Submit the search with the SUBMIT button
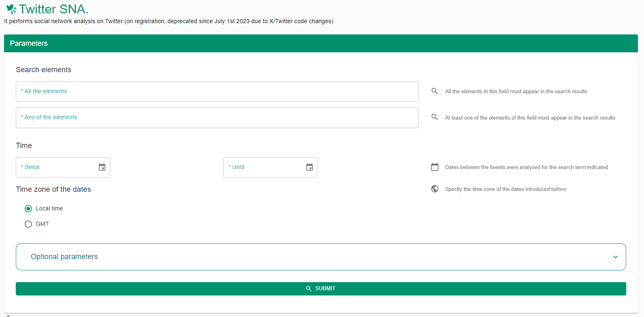Viewport: 644px width, 317px height. click(321, 289)
